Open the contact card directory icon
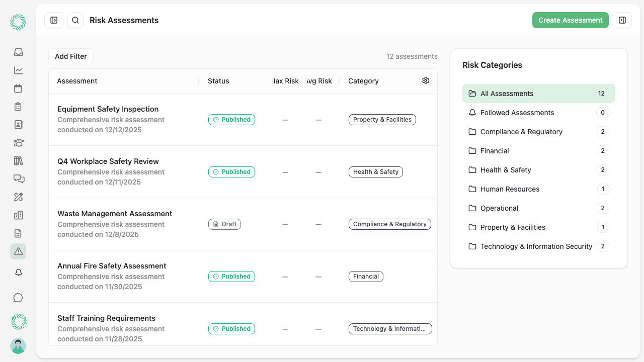644x362 pixels. click(x=18, y=124)
